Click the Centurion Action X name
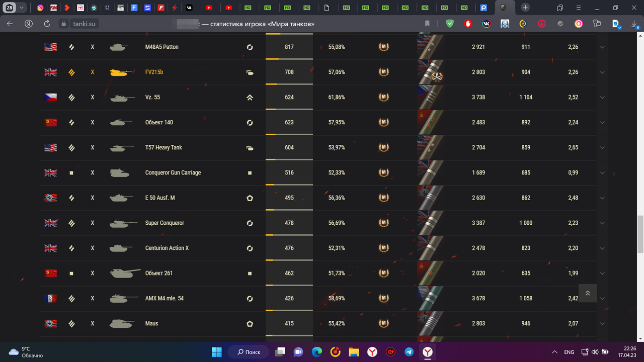The height and width of the screenshot is (362, 644). 167,248
